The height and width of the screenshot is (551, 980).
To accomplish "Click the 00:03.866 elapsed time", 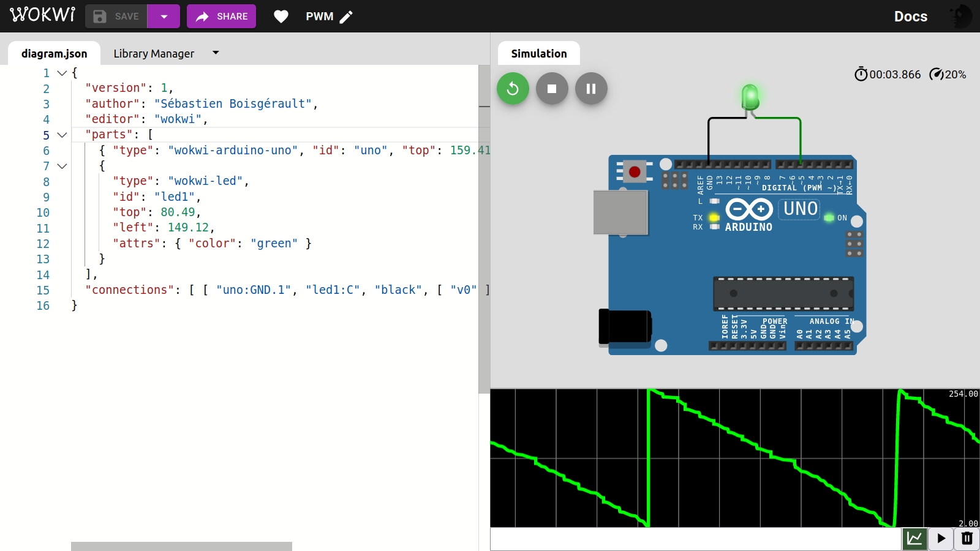I will 895,74.
